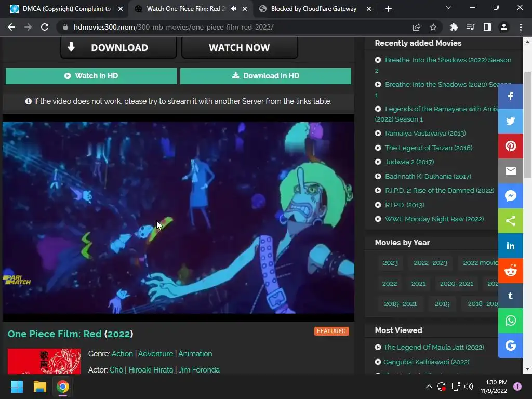
Task: Select the 2022-2023 year tag
Action: click(430, 262)
